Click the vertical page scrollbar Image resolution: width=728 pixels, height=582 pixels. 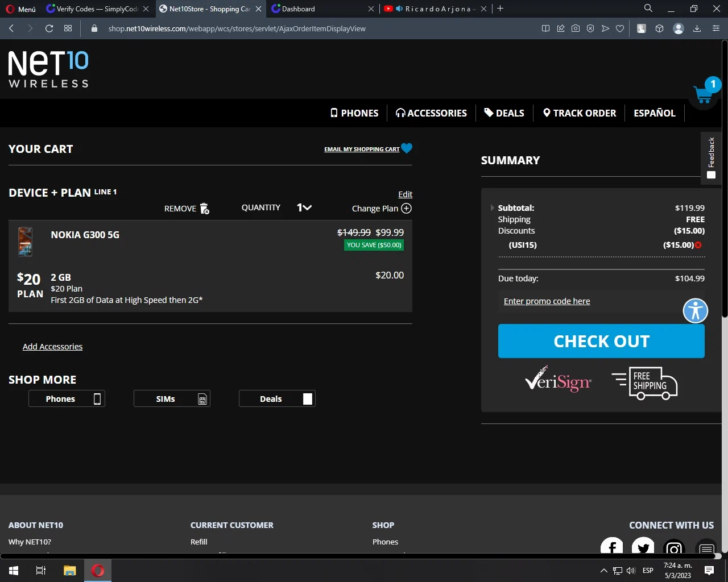pos(725,178)
